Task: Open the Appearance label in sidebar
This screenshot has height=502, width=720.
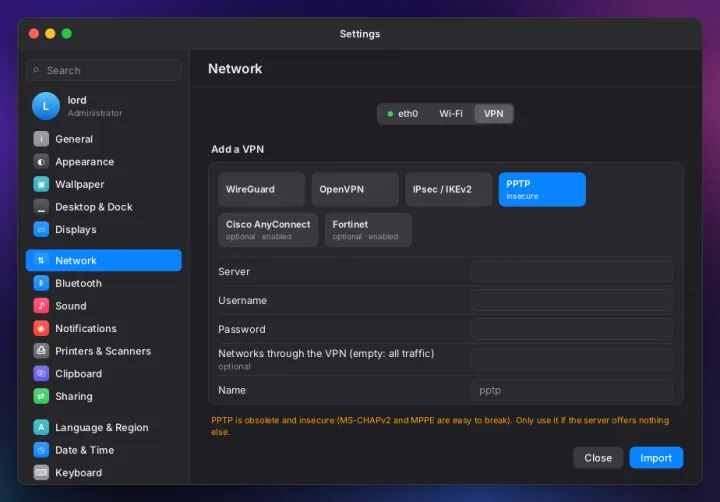Action: (84, 162)
